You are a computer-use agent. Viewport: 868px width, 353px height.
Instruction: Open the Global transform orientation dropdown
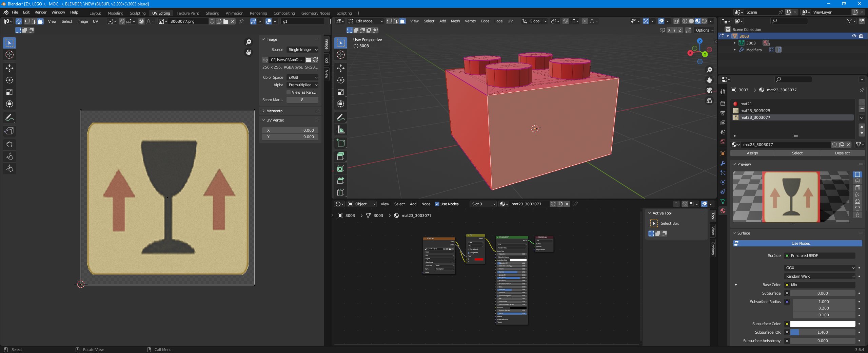[535, 21]
